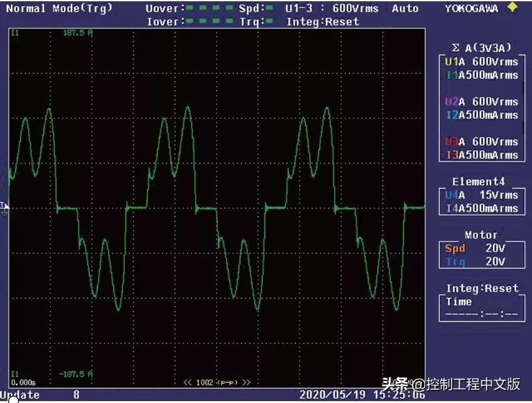Open the U1-3 600Vrms range setting
This screenshot has height=403, width=532.
[332, 8]
